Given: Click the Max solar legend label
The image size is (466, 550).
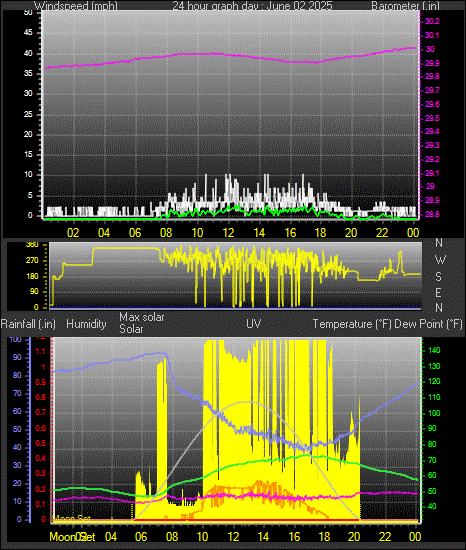Looking at the screenshot, I should coord(142,317).
